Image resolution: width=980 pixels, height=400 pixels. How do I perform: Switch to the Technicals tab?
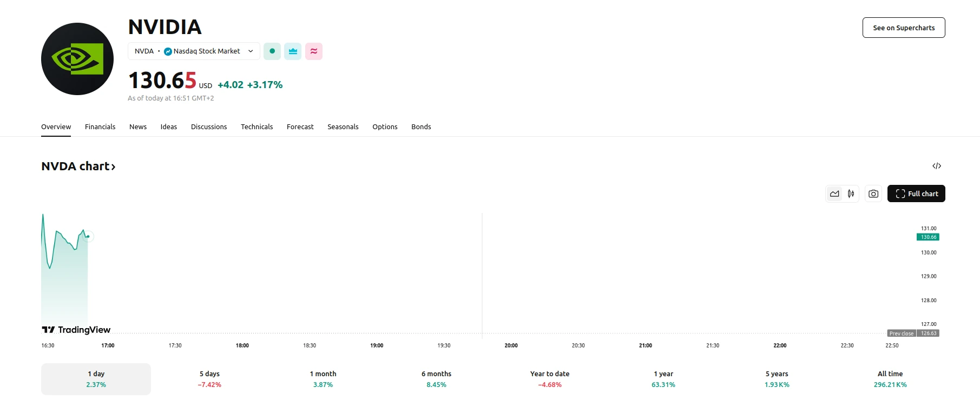coord(256,127)
